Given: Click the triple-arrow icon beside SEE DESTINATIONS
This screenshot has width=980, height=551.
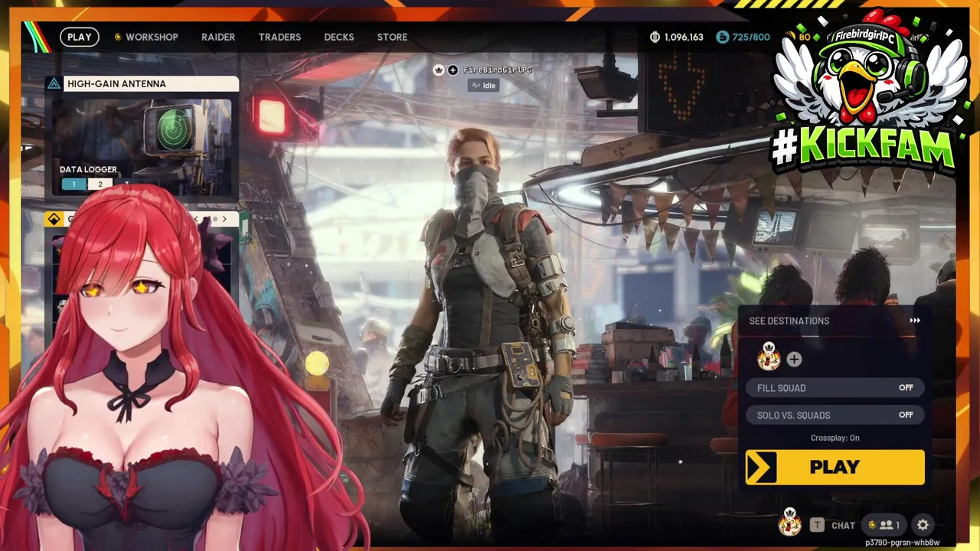Looking at the screenshot, I should (x=915, y=321).
